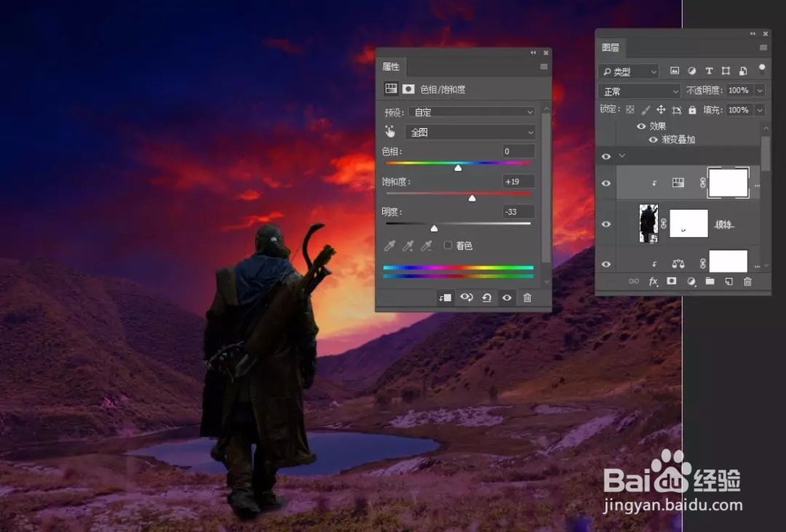Delete this adjustment layer via Properties trash

coord(527,298)
